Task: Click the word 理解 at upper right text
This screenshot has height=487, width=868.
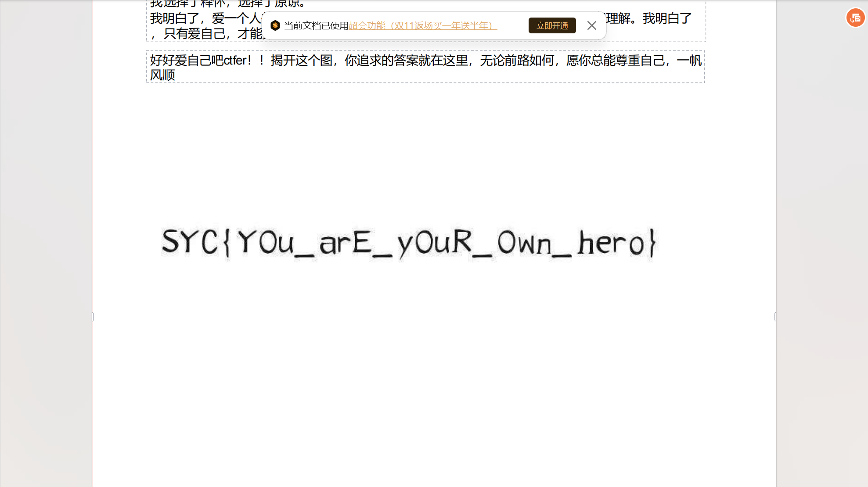Action: point(618,18)
